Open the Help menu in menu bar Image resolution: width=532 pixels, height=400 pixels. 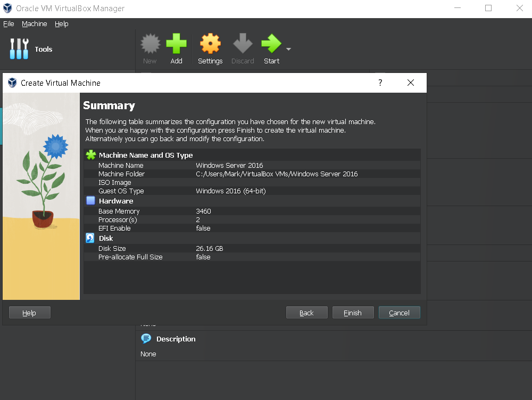click(61, 24)
